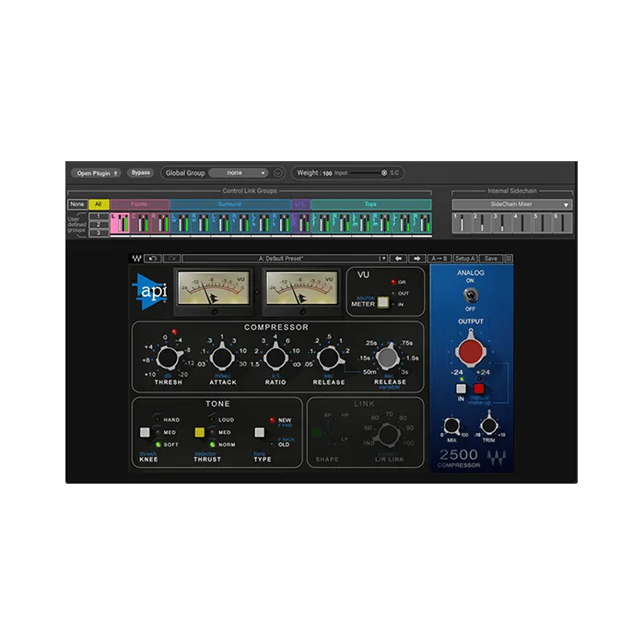Select the LFE channel meter
This screenshot has height=644, width=644.
pyautogui.click(x=301, y=223)
